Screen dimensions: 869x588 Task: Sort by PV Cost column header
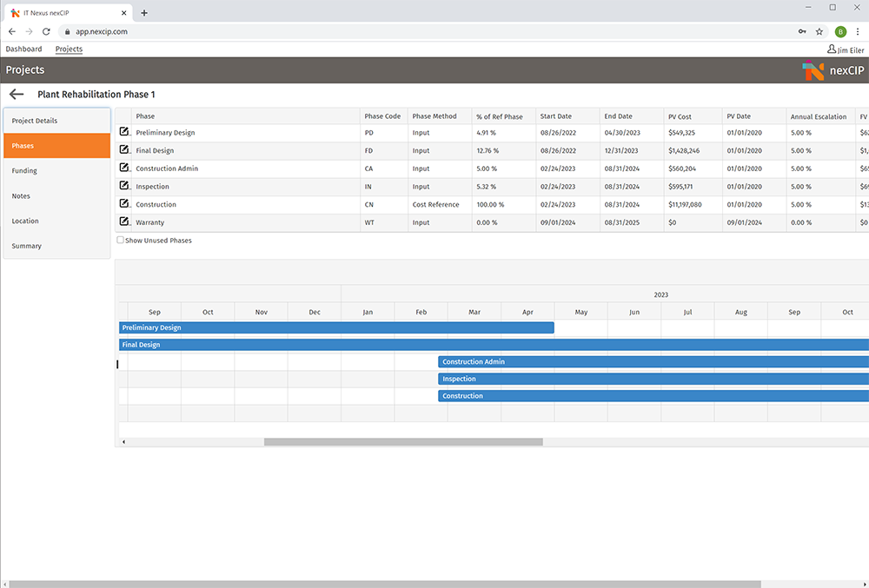click(x=693, y=116)
